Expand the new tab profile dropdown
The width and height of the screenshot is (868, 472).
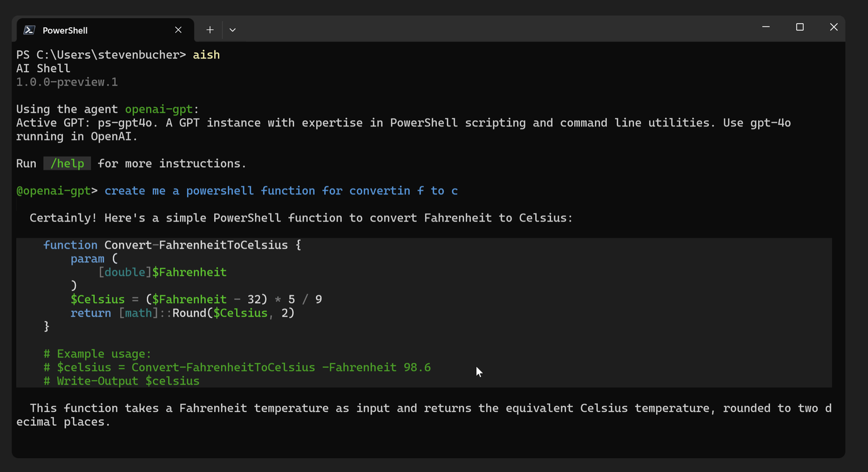[233, 30]
